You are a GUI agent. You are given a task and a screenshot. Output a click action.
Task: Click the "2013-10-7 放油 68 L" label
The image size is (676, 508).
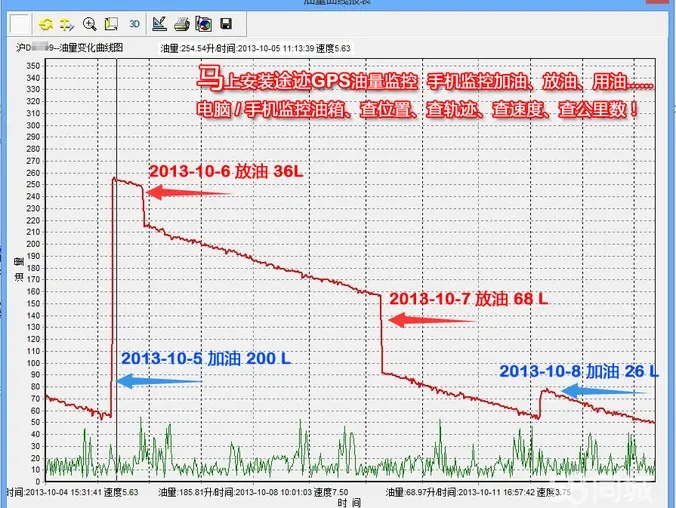[468, 298]
